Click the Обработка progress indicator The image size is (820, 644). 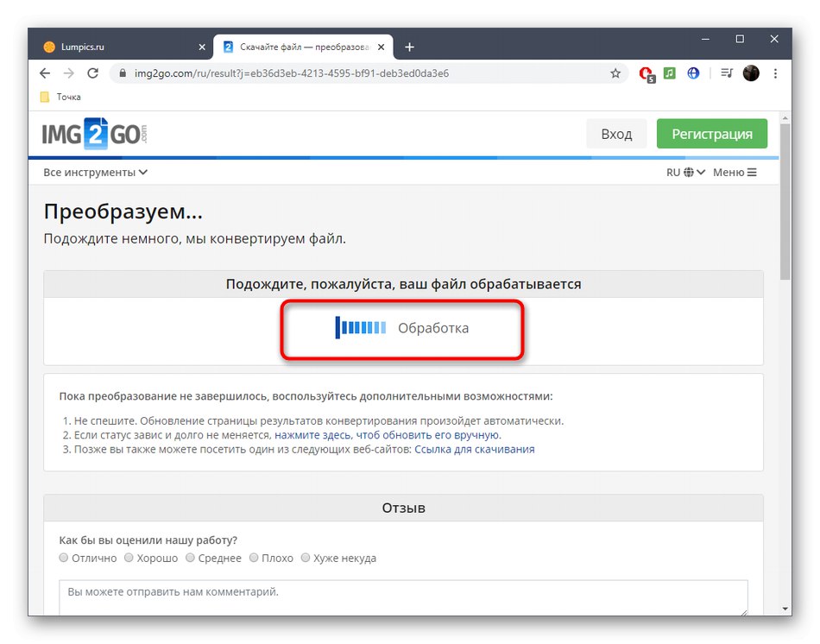point(402,328)
